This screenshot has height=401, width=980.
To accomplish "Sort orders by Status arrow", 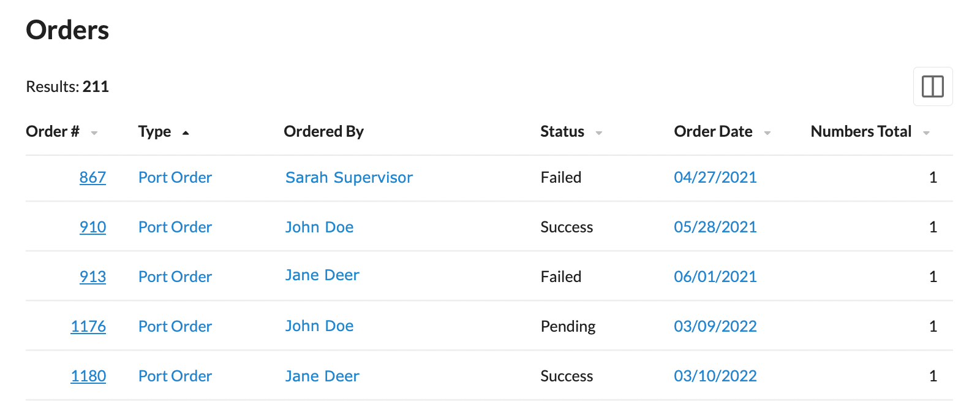I will [599, 133].
